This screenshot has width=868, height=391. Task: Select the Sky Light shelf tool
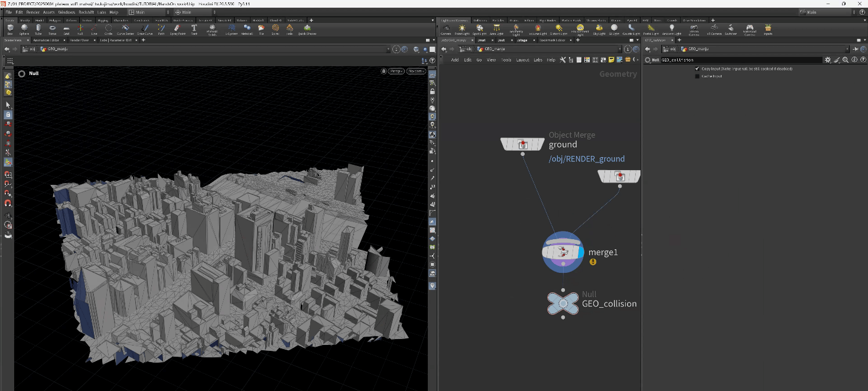(x=599, y=28)
